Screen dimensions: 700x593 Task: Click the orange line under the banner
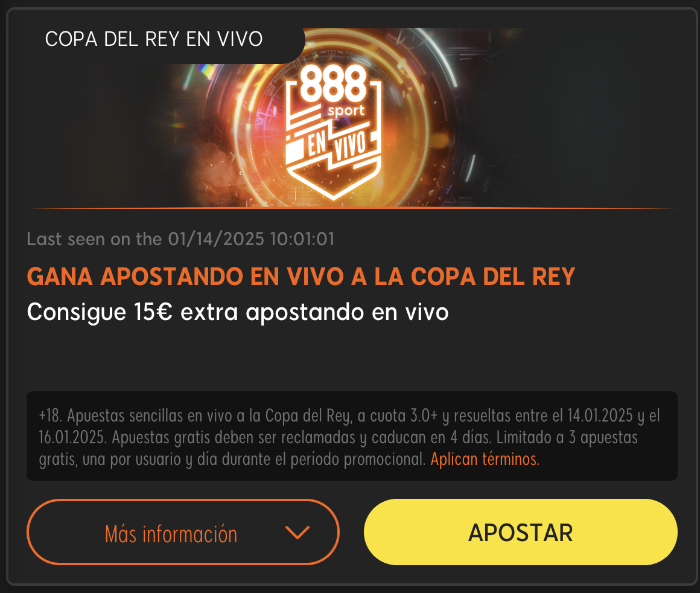coord(352,208)
